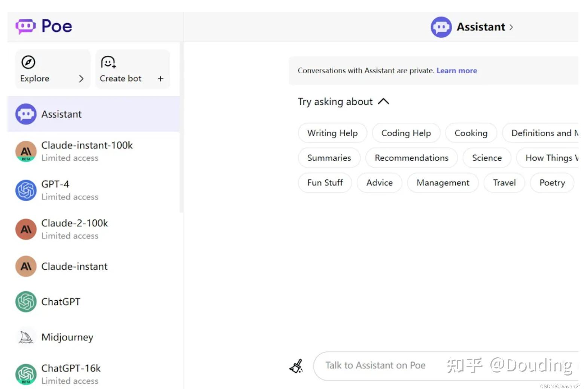Click the Claude-2-100k bot avatar
The width and height of the screenshot is (587, 392).
pyautogui.click(x=26, y=229)
